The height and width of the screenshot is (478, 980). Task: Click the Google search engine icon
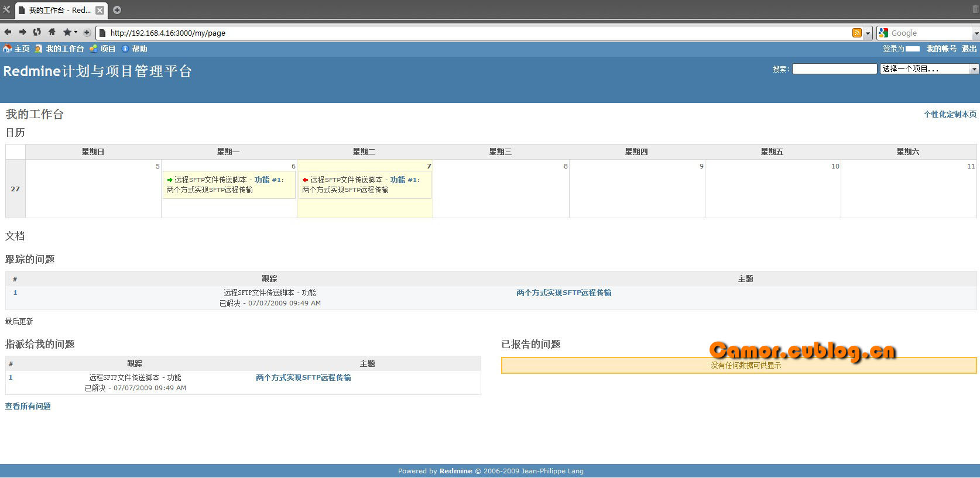tap(883, 33)
